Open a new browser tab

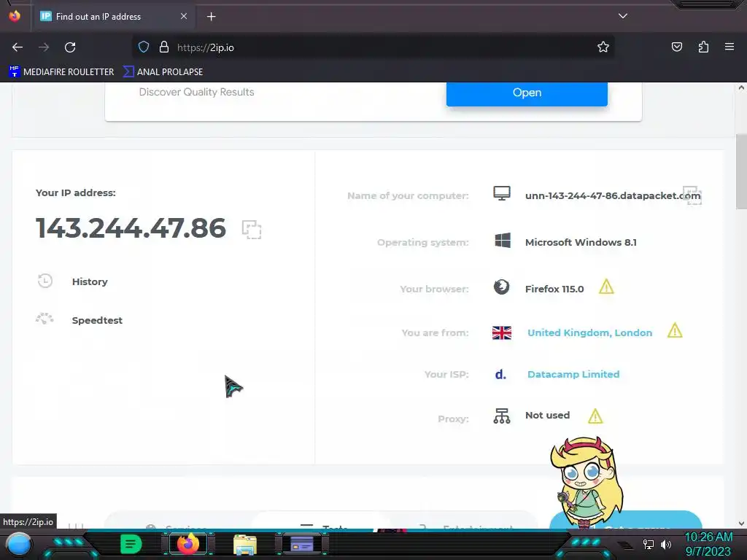point(211,17)
